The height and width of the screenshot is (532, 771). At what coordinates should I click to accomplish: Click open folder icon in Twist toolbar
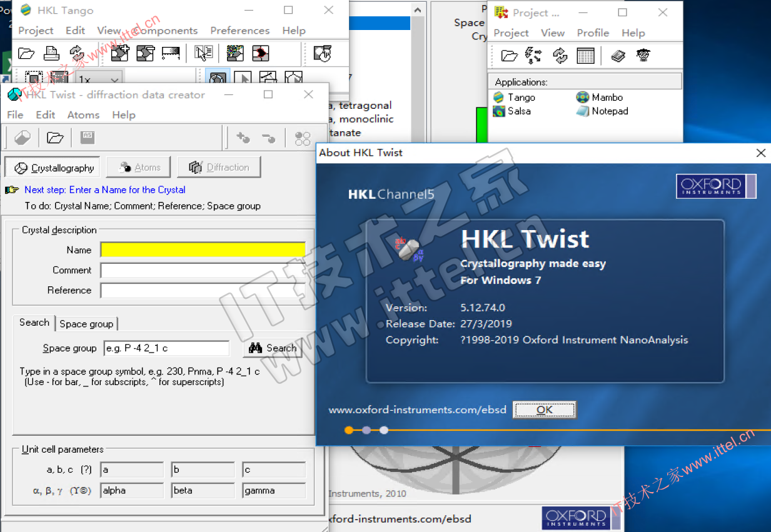[x=56, y=138]
